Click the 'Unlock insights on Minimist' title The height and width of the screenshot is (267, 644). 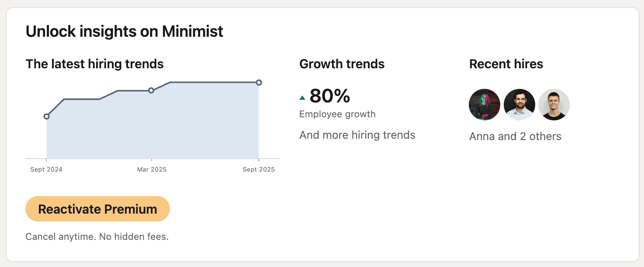point(125,31)
